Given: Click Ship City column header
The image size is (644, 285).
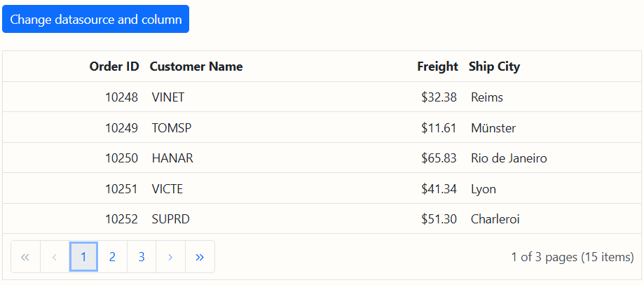Looking at the screenshot, I should [494, 67].
